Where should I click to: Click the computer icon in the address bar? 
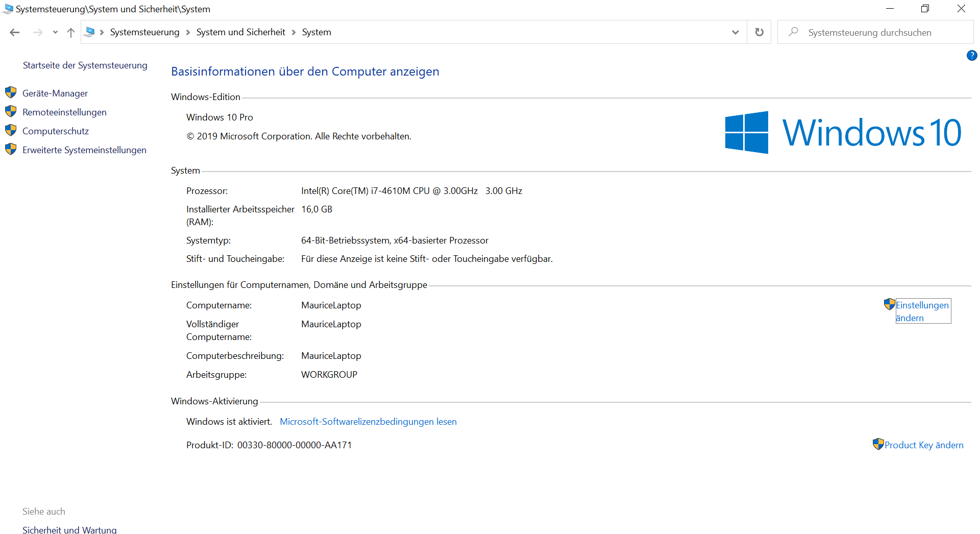90,32
